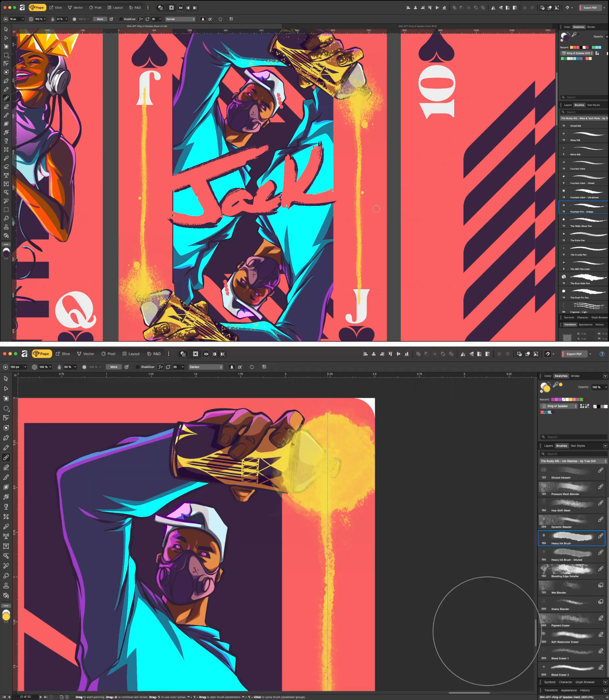Select the Transparency wine glass tool in the bottom window
609x700 pixels.
[x=6, y=507]
